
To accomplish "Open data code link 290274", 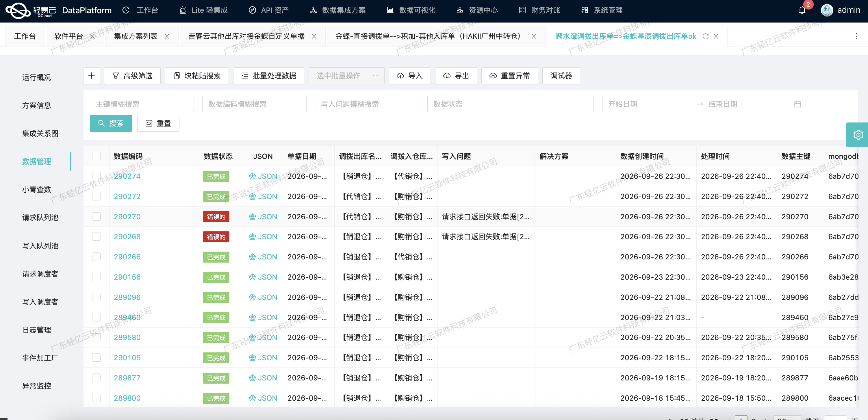I will tap(127, 176).
